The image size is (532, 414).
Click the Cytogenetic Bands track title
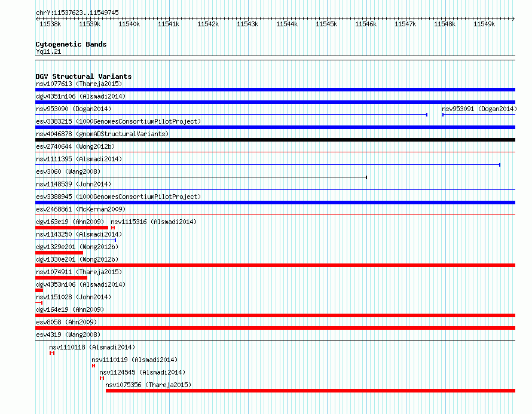tap(71, 44)
